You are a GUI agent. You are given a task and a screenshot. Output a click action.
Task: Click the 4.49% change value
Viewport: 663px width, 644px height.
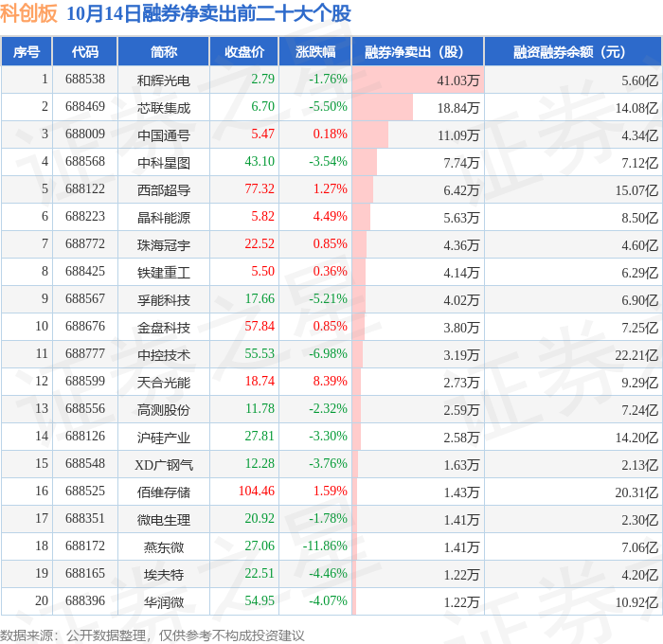(331, 217)
